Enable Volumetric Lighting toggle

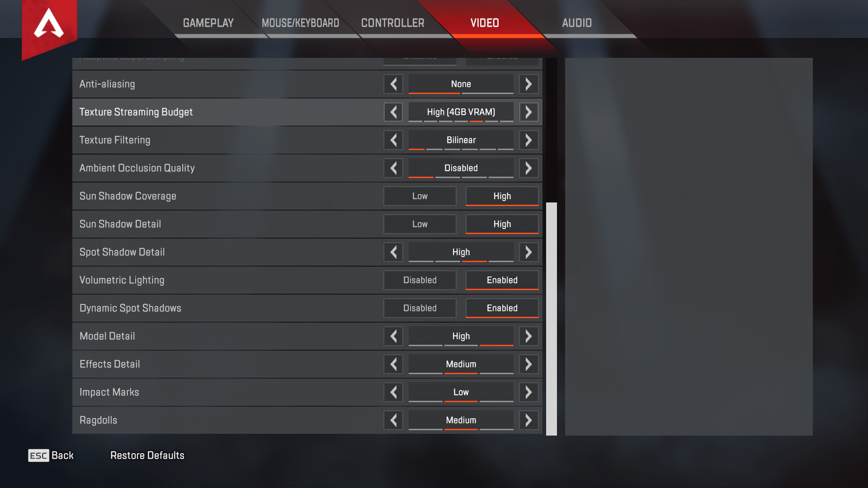(501, 280)
